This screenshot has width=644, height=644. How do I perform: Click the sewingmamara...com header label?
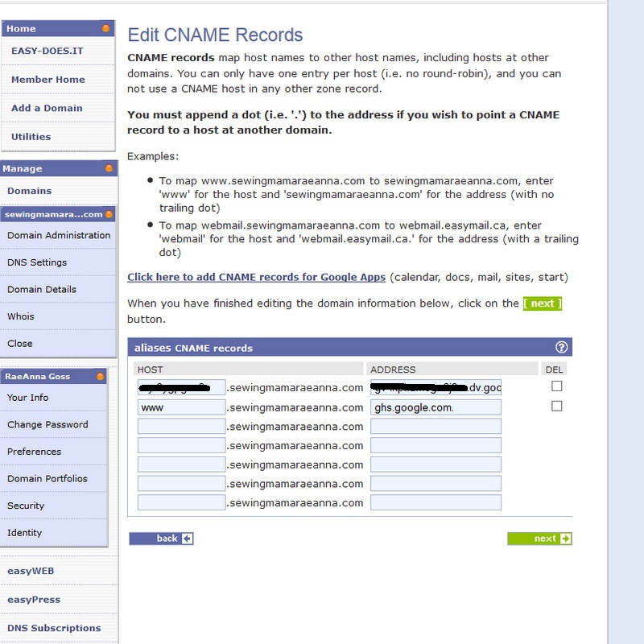(x=53, y=214)
